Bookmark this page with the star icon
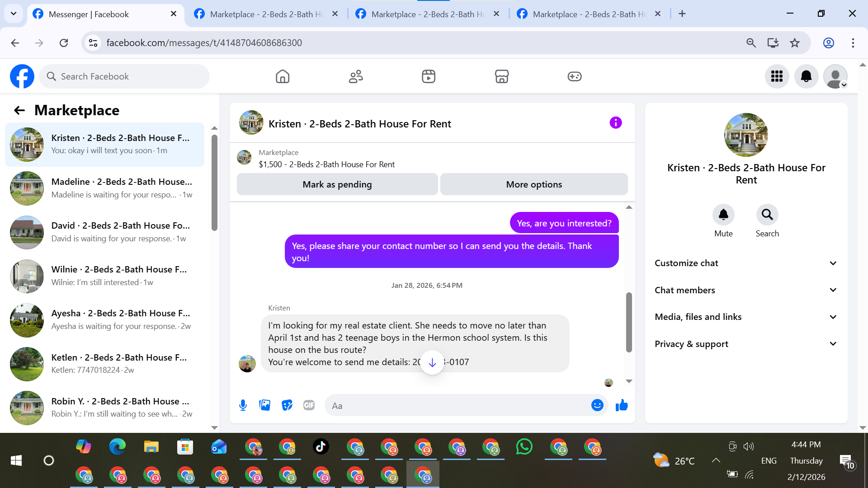Screen dimensions: 868x488 coord(795,43)
